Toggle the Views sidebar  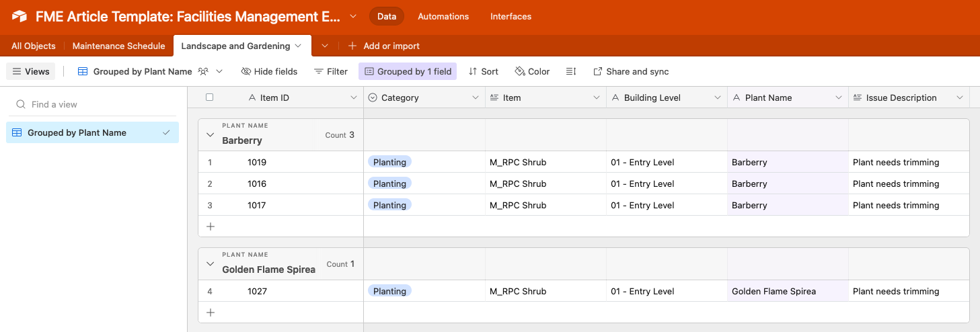click(31, 71)
